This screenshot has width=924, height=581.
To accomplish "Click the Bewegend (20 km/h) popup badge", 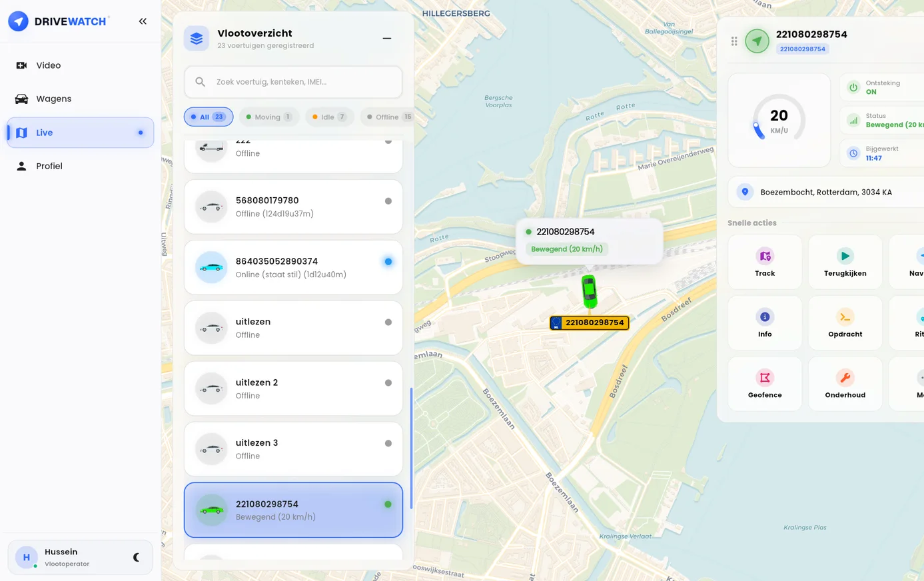I will pos(567,249).
